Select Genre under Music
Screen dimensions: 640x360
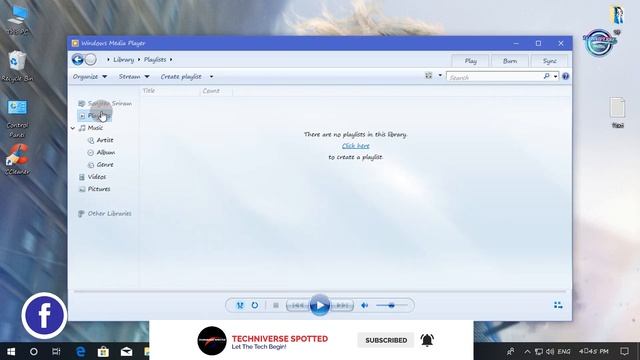point(100,164)
